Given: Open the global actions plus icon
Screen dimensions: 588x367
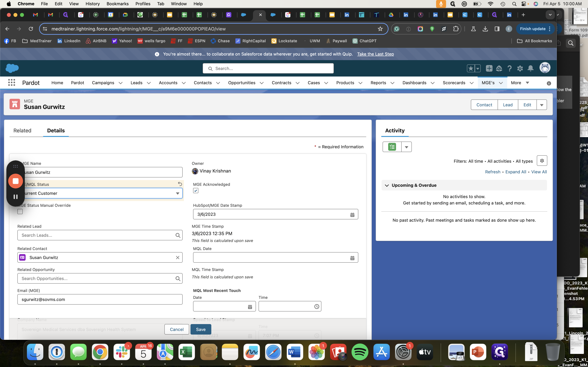Looking at the screenshot, I should [489, 68].
